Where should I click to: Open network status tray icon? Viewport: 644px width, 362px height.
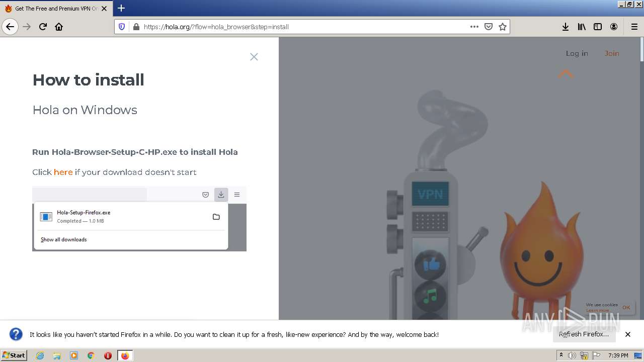584,355
